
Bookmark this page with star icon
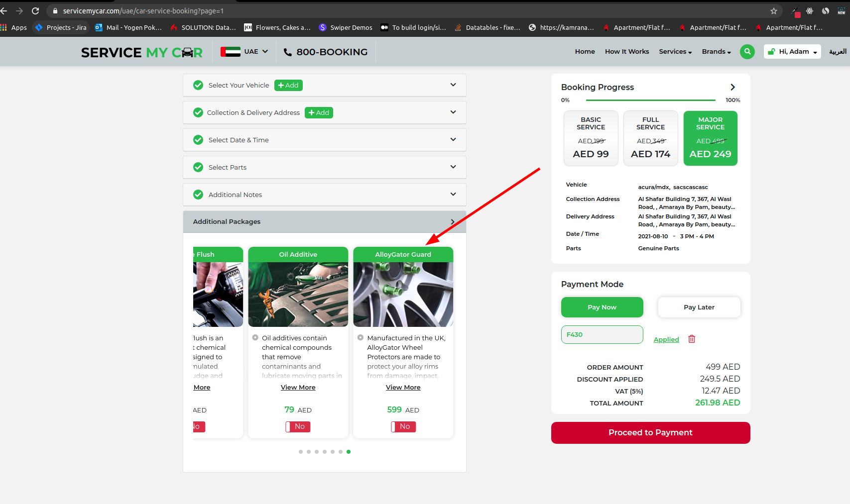click(x=773, y=11)
